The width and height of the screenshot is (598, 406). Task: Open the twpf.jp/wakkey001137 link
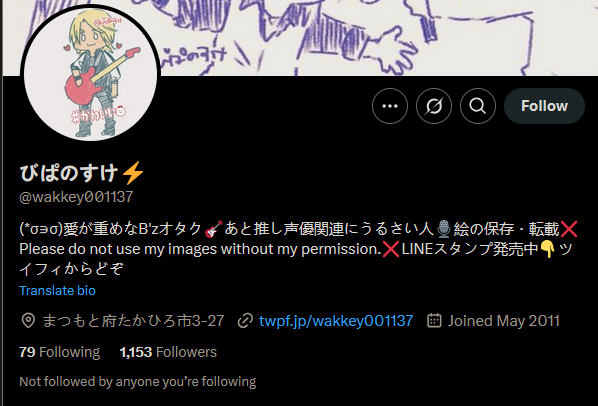coord(336,321)
